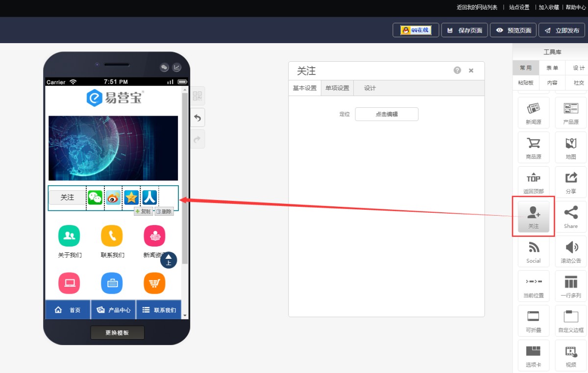This screenshot has width=588, height=373.
Task: Click the QR code icon beside phone
Action: coord(197,96)
